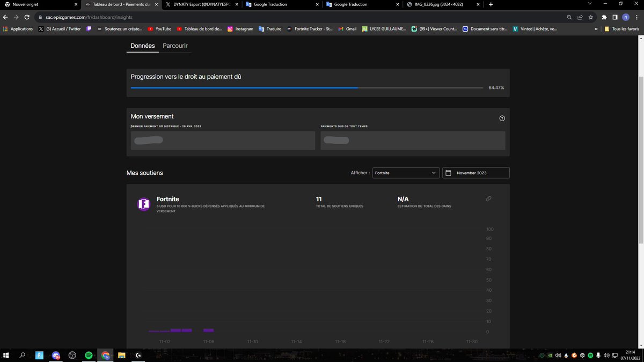The image size is (644, 362).
Task: Open the Chrome extensions puzzle icon
Action: [x=605, y=17]
